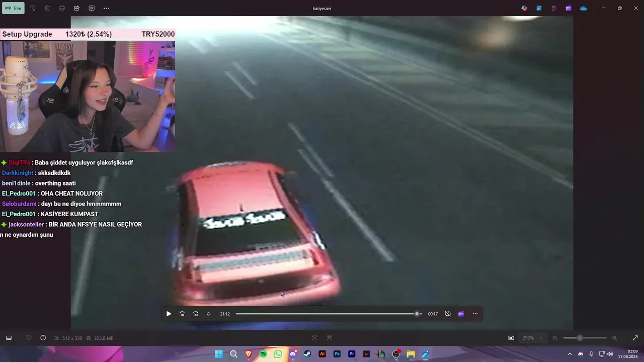644x362 pixels.
Task: Open Discord from taskbar
Action: [x=293, y=354]
